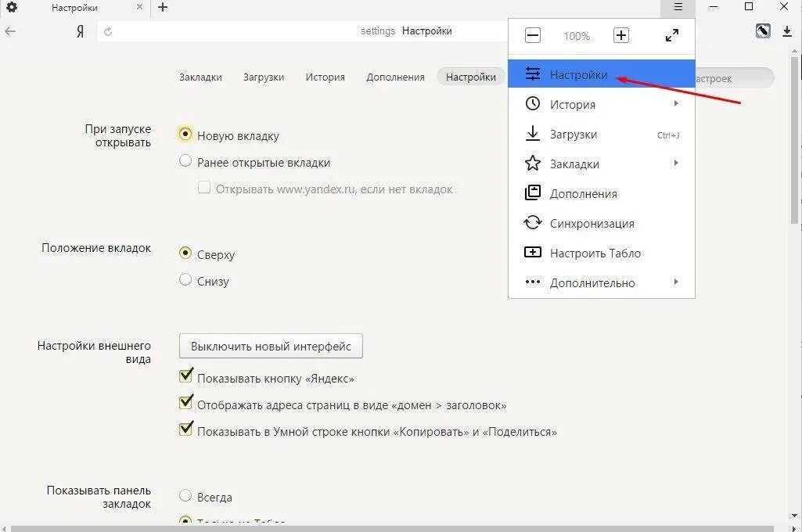Expand the Дополнительно submenu arrow
802x532 pixels.
676,282
